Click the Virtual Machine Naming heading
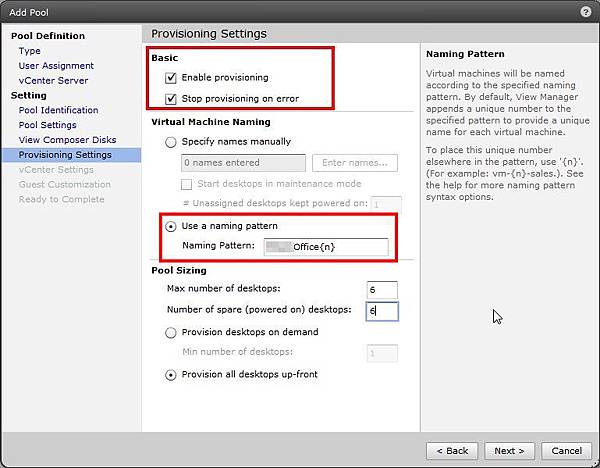 (211, 122)
